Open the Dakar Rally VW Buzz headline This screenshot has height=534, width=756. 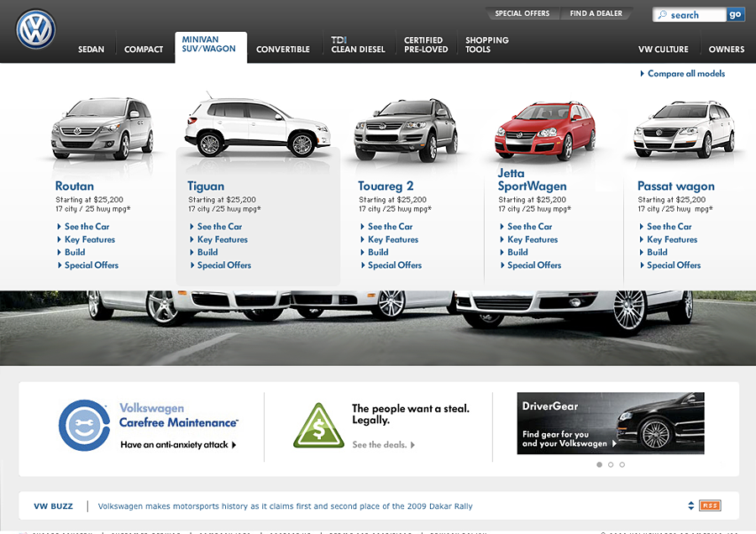[285, 506]
